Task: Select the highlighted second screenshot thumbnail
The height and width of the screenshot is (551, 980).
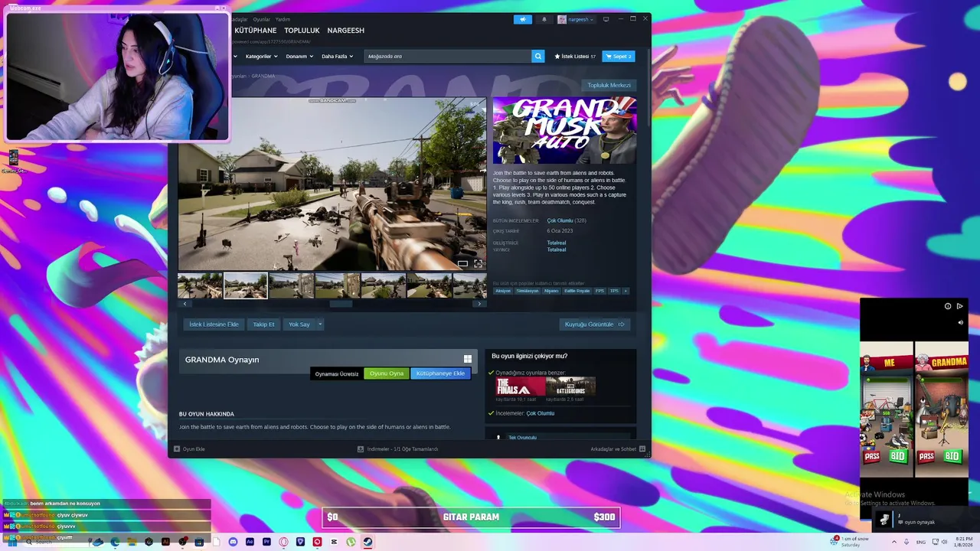Action: [x=246, y=285]
